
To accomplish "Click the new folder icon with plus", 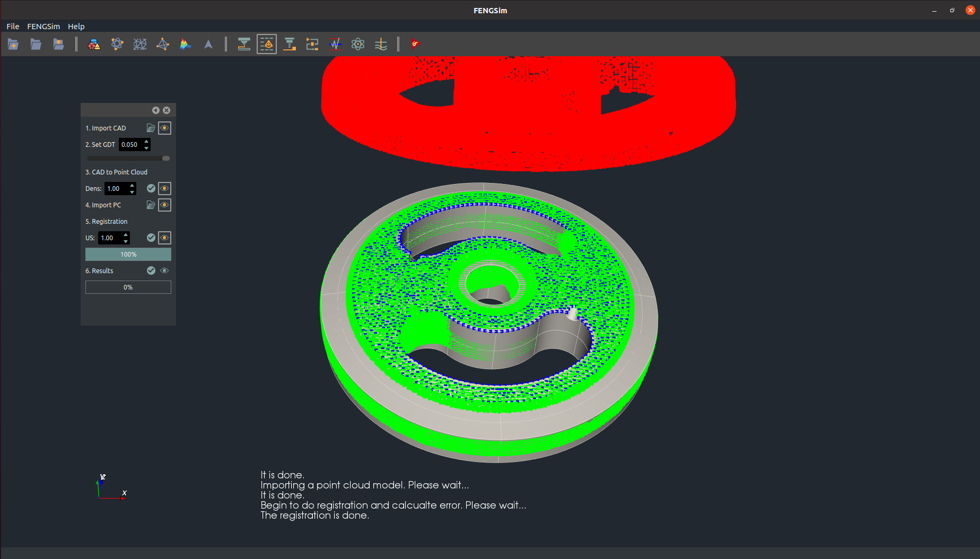I will 13,45.
